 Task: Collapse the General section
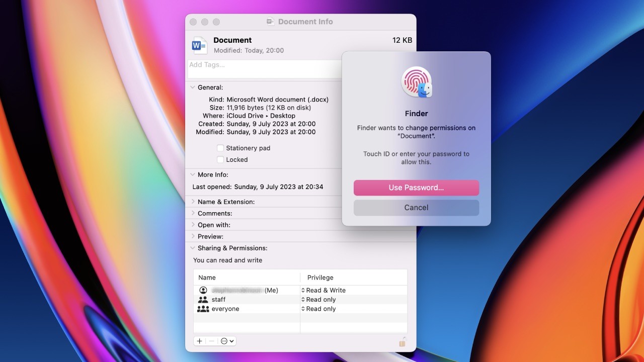click(192, 87)
